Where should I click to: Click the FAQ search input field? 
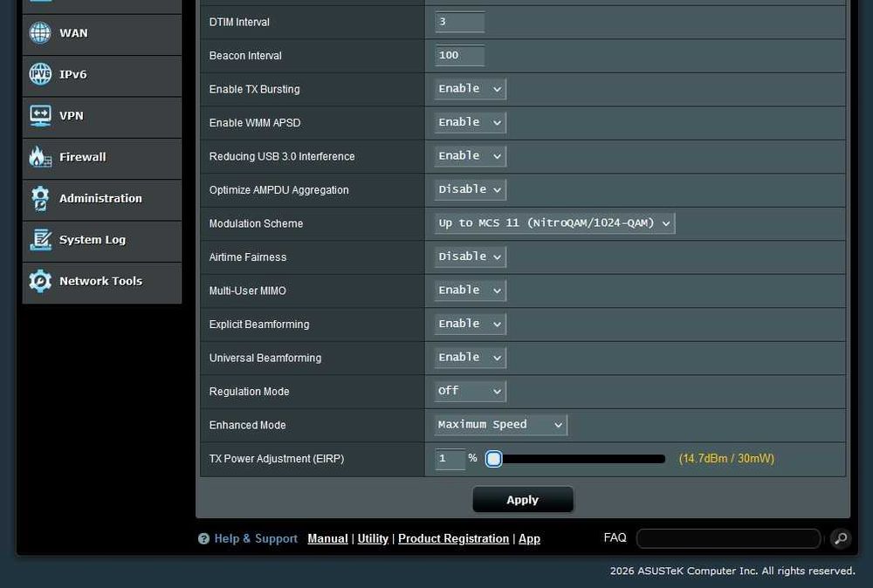tap(728, 538)
